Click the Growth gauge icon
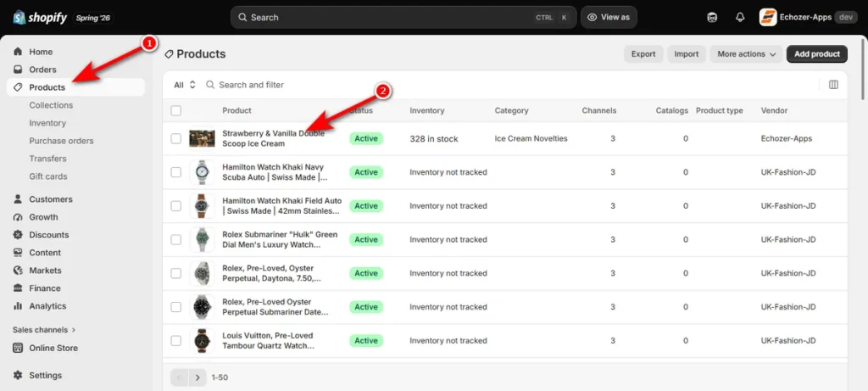 (x=19, y=217)
